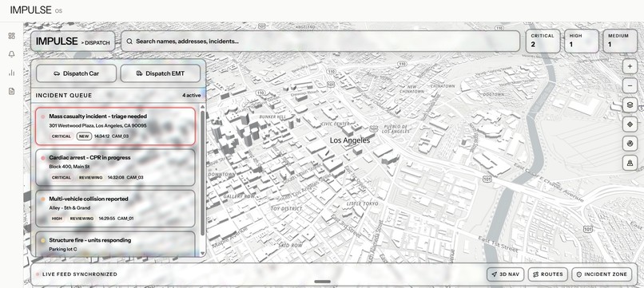Click the NEW status badge
The height and width of the screenshot is (288, 644).
point(84,136)
